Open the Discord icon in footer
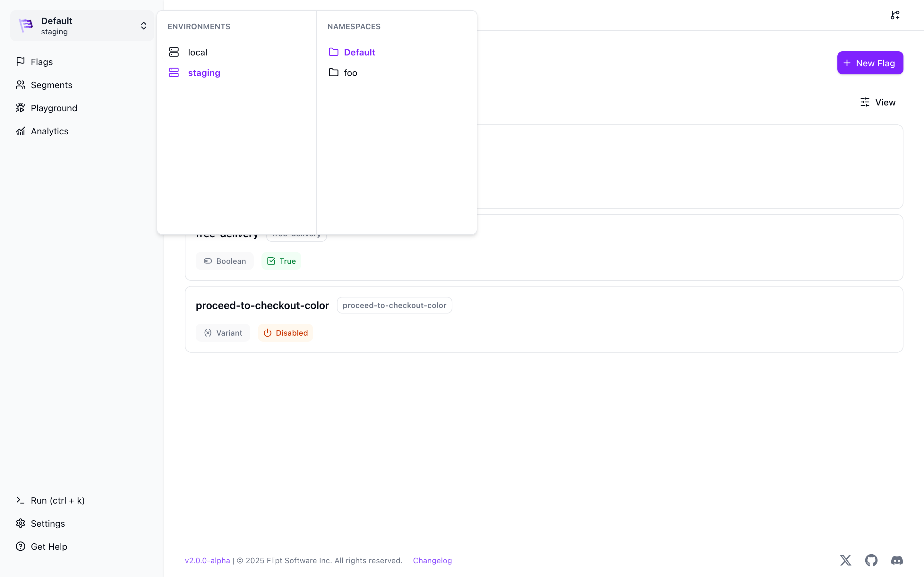Image resolution: width=924 pixels, height=577 pixels. point(896,560)
